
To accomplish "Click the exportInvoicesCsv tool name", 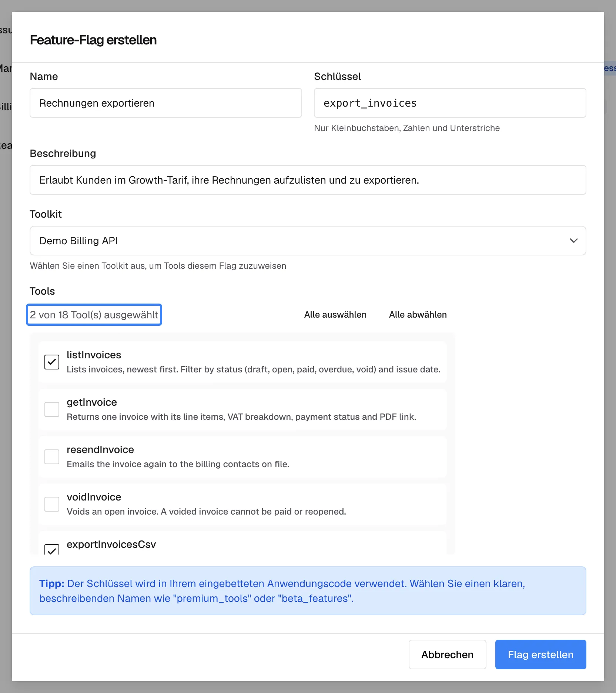I will pos(111,544).
